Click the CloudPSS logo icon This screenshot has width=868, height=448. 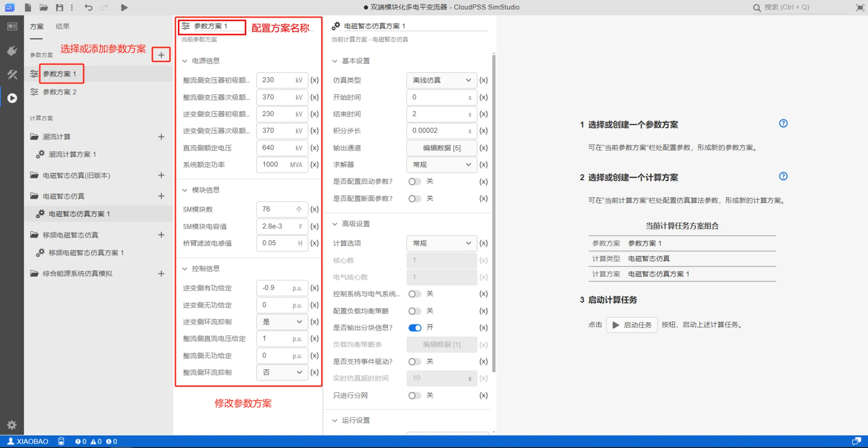(x=10, y=7)
